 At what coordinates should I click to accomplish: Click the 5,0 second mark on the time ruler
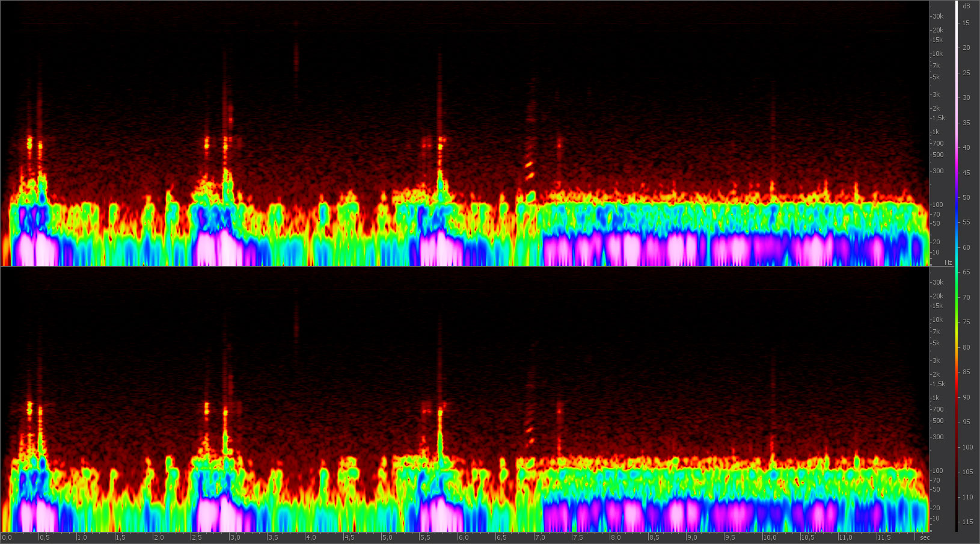387,537
